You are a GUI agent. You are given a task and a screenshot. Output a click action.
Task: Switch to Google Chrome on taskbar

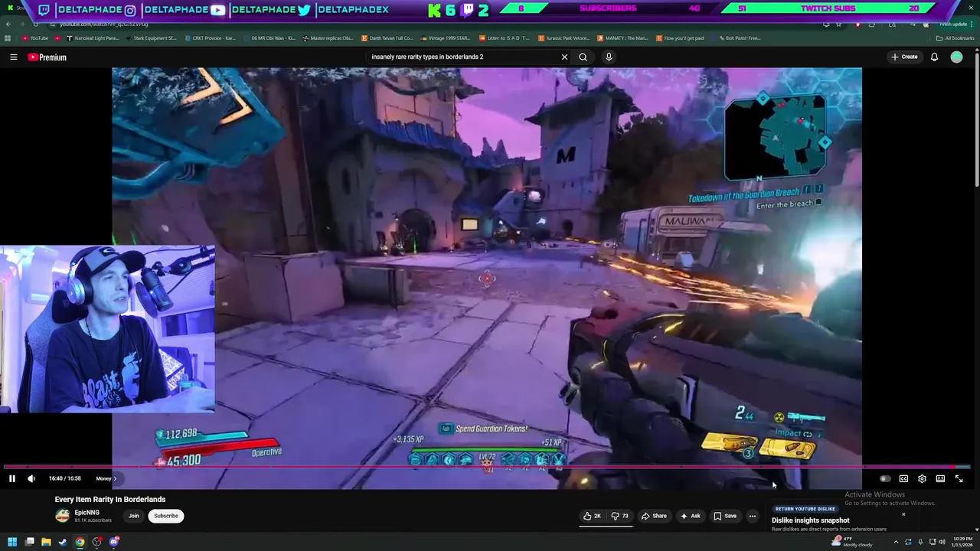click(80, 542)
